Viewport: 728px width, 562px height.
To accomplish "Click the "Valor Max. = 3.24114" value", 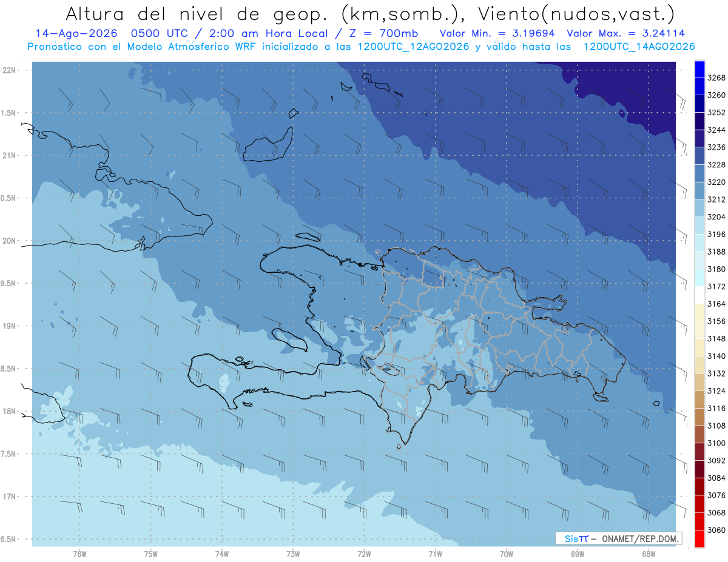I will coord(626,33).
